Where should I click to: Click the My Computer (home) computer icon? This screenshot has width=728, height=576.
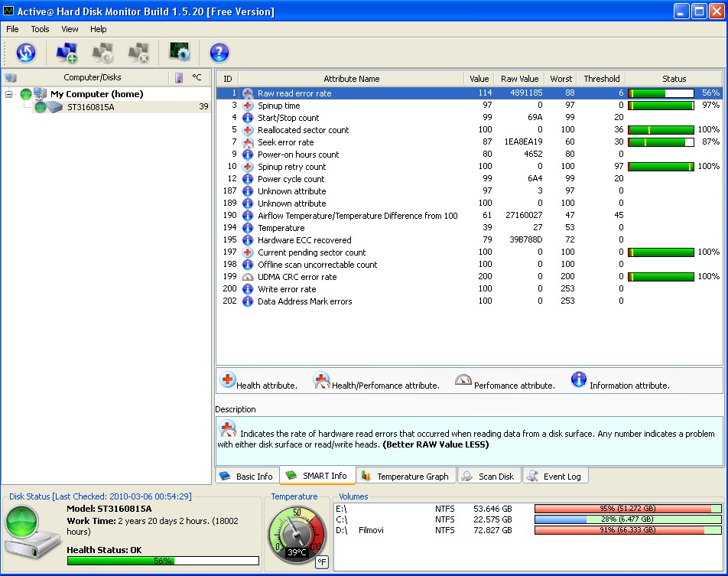(x=41, y=94)
